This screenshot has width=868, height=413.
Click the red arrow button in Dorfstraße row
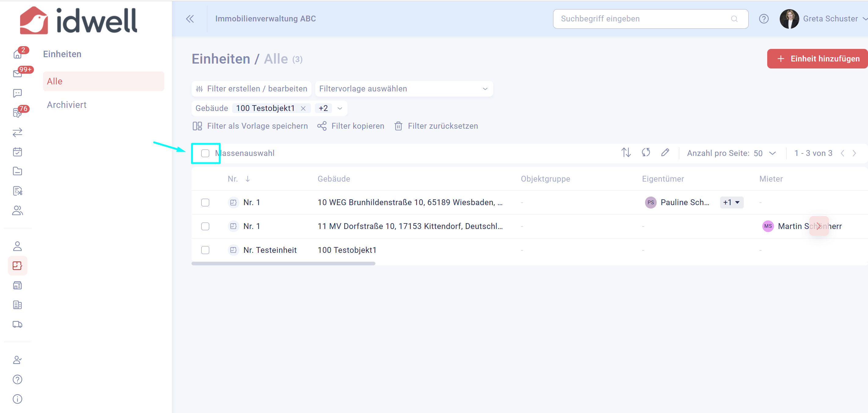tap(819, 226)
